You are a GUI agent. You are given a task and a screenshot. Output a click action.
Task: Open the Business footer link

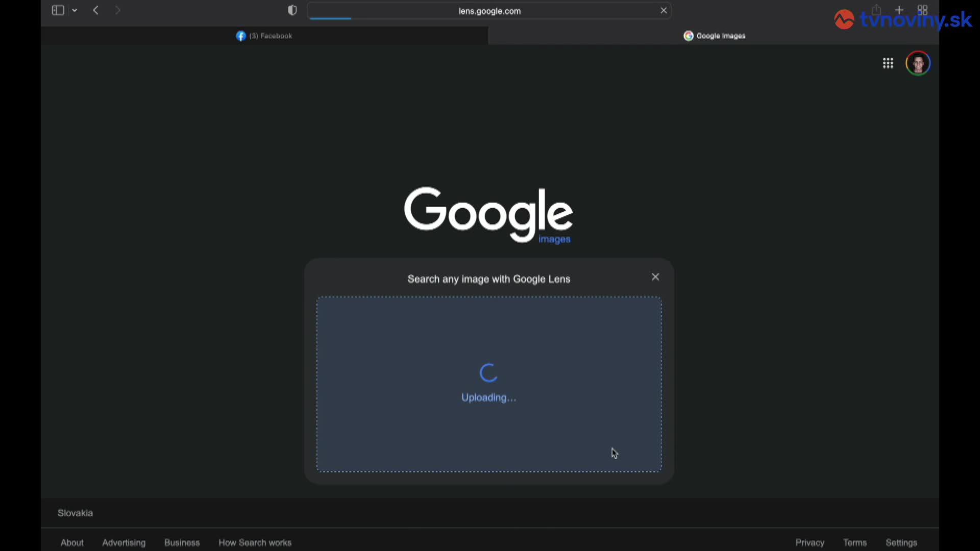(x=182, y=542)
